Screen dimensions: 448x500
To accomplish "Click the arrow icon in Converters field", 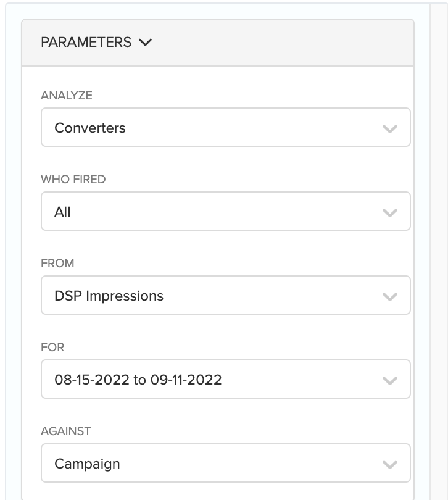I will (x=389, y=129).
